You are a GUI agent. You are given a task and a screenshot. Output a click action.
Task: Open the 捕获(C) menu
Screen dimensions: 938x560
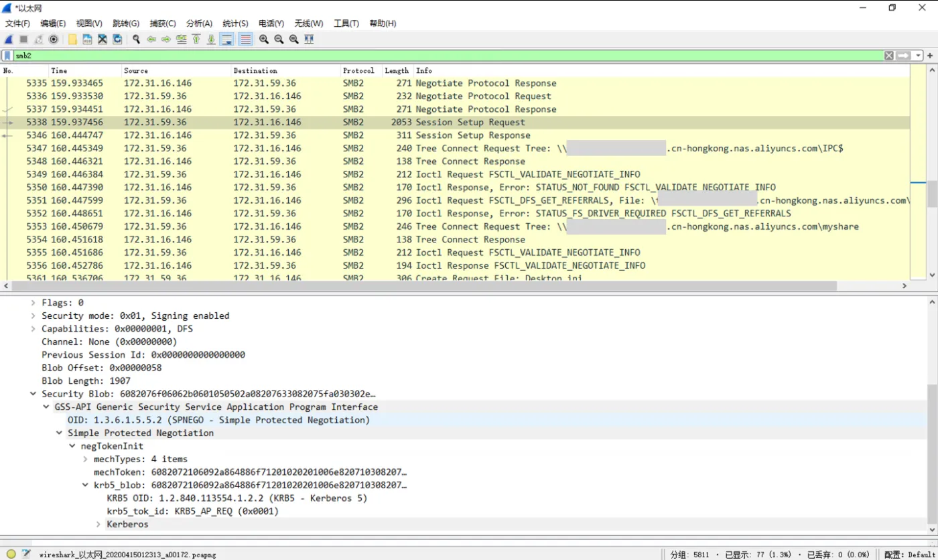click(163, 23)
